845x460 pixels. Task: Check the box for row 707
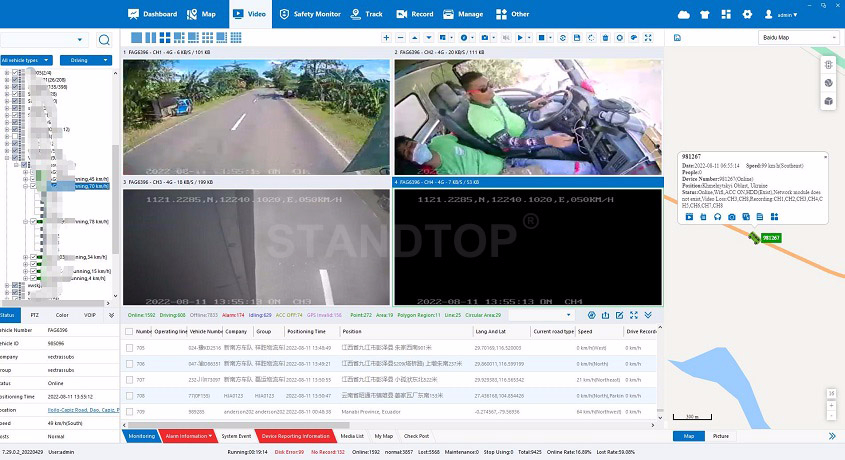pyautogui.click(x=128, y=379)
